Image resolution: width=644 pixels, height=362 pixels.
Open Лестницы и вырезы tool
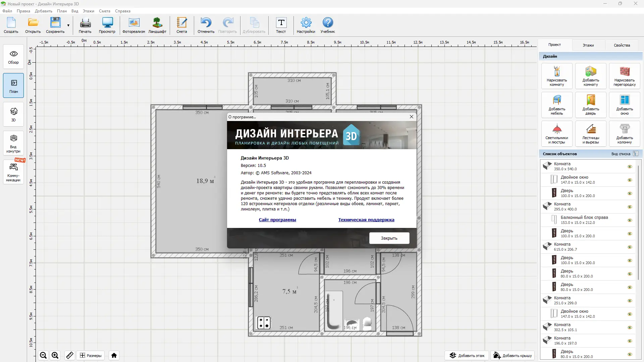[590, 134]
